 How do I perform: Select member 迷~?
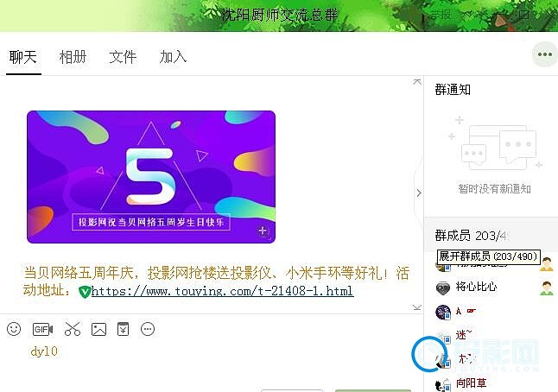pos(464,335)
